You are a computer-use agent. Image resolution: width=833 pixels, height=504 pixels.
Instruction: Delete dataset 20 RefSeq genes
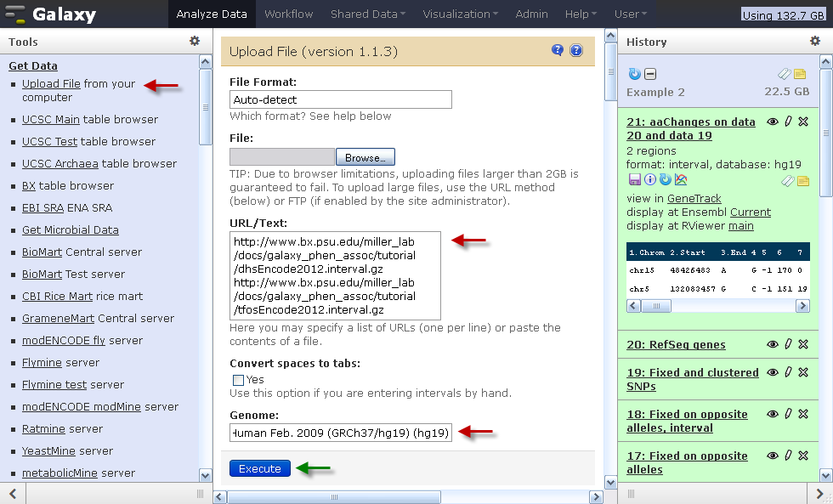click(x=803, y=344)
